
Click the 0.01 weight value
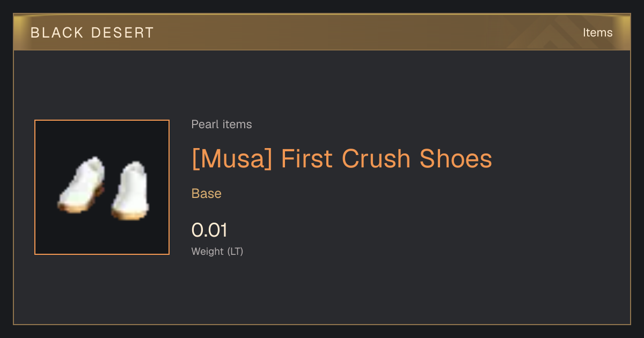[209, 230]
